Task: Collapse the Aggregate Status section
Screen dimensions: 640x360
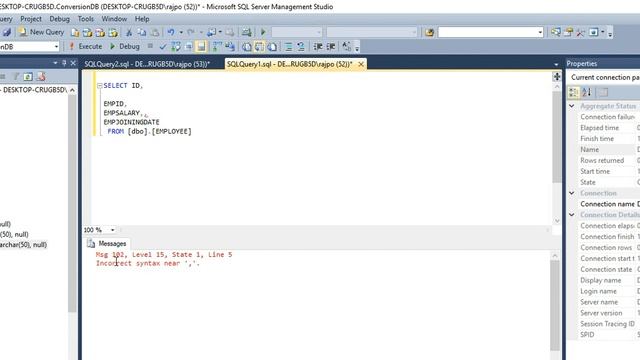Action: [572, 106]
